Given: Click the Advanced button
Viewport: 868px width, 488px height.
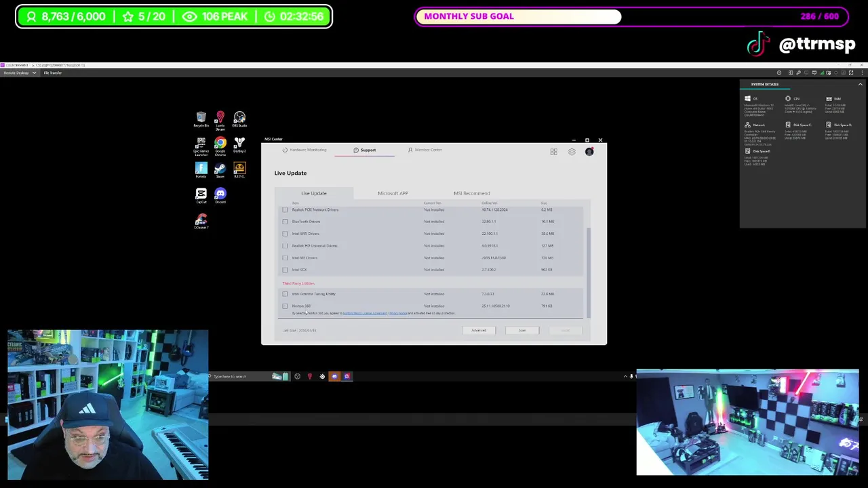Looking at the screenshot, I should tap(479, 330).
